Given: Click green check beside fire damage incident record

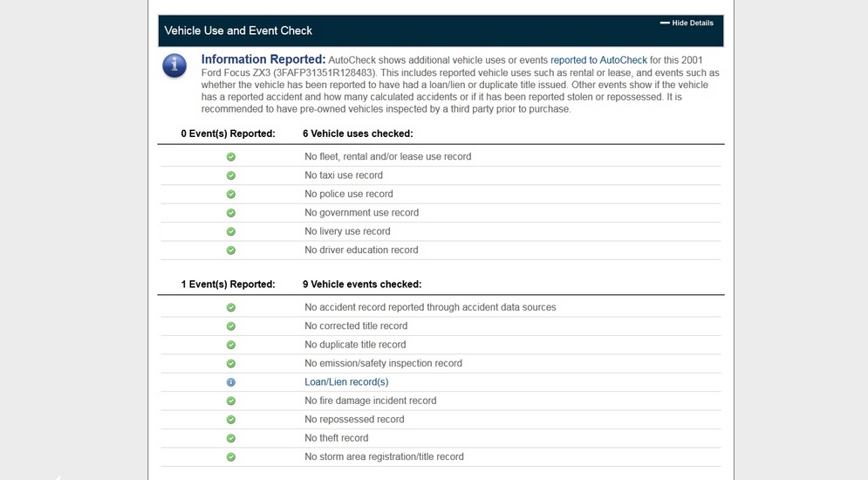Looking at the screenshot, I should [x=231, y=401].
